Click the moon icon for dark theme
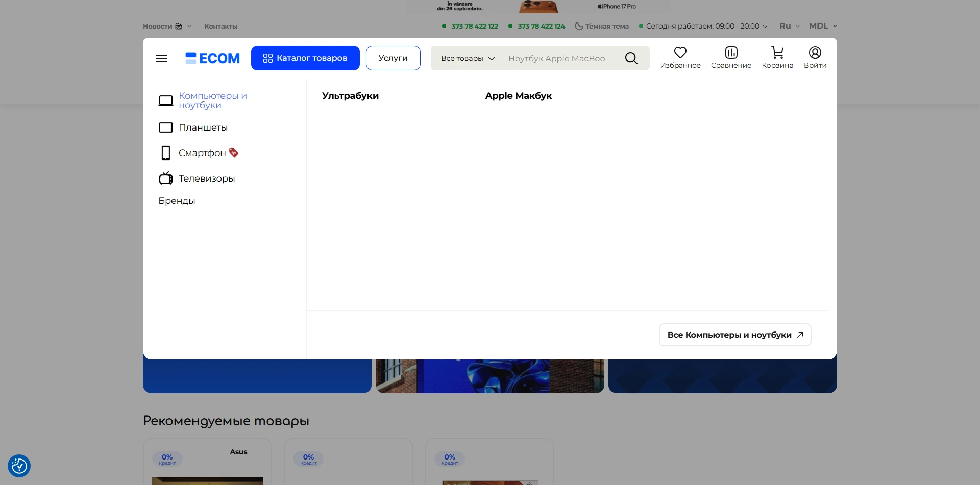 click(x=579, y=26)
